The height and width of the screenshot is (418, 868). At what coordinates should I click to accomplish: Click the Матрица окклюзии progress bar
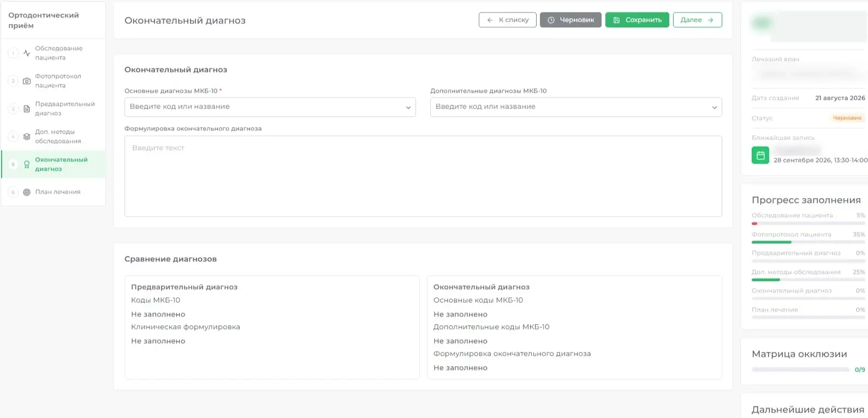800,369
